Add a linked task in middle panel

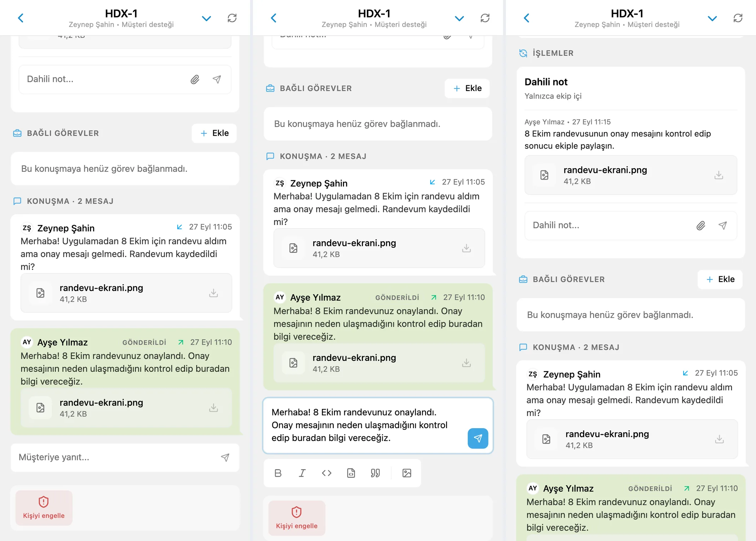coord(467,88)
